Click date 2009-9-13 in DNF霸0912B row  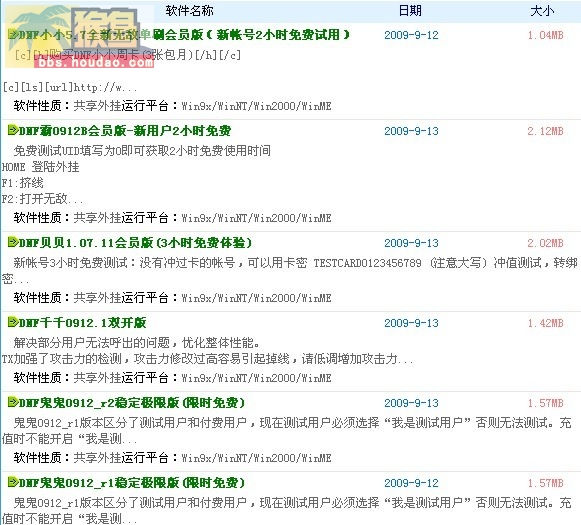[411, 131]
